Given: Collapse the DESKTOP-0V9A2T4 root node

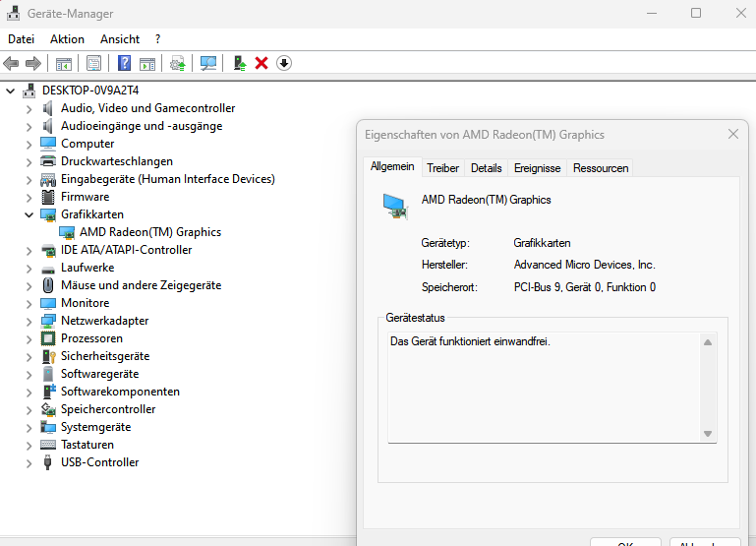Looking at the screenshot, I should (x=11, y=91).
